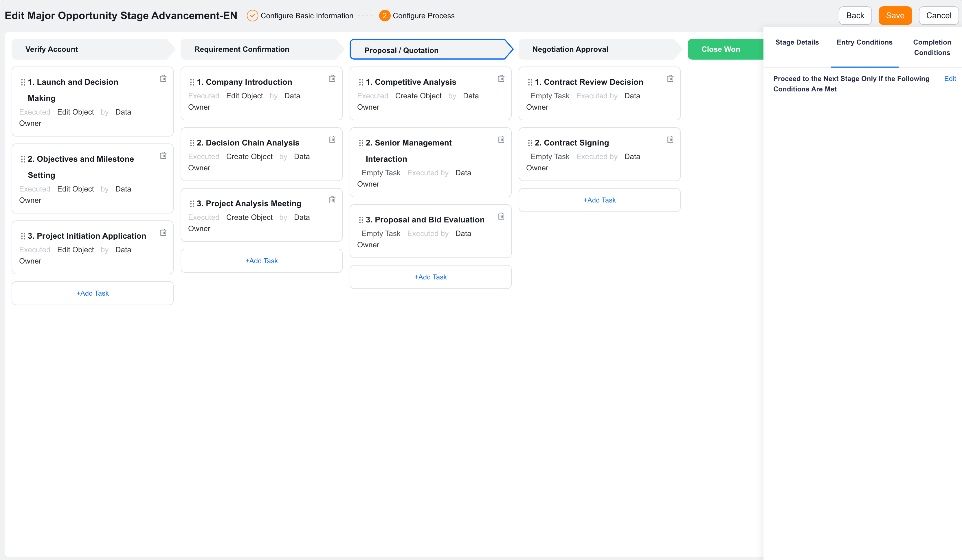The width and height of the screenshot is (962, 560).
Task: Click the Configure Process step label
Action: (423, 16)
